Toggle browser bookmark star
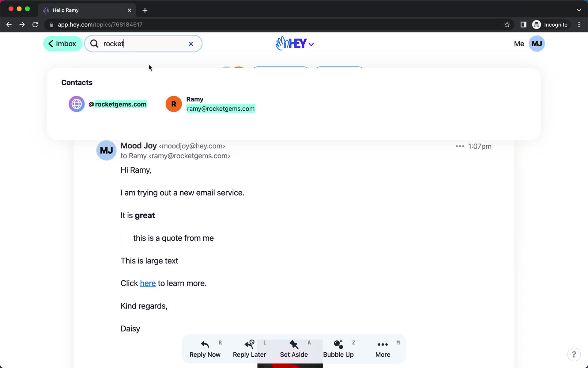The width and height of the screenshot is (588, 368). pyautogui.click(x=507, y=24)
